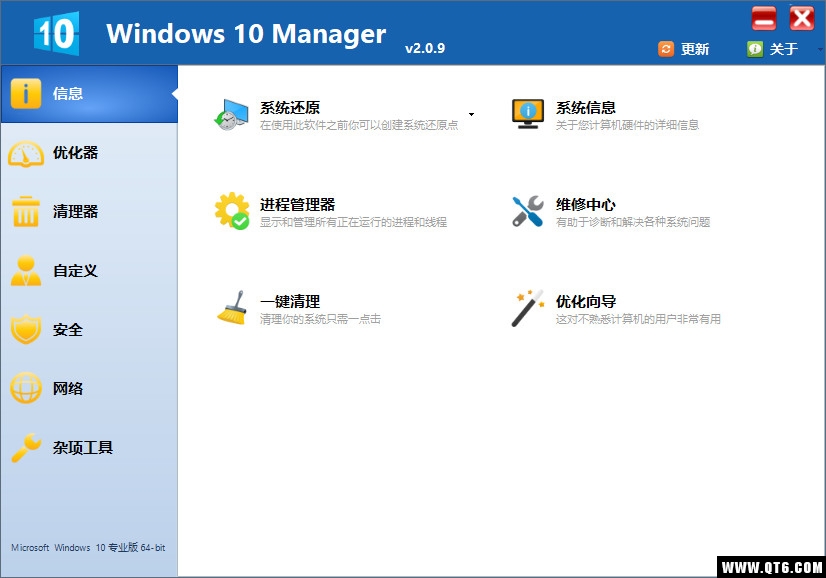
Task: Click the 安全 shield icon
Action: 25,330
